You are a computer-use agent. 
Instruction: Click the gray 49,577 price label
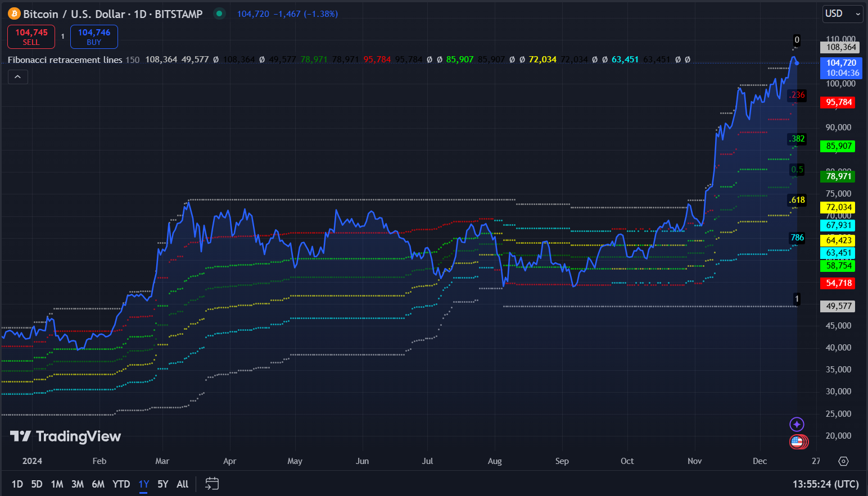pyautogui.click(x=838, y=306)
